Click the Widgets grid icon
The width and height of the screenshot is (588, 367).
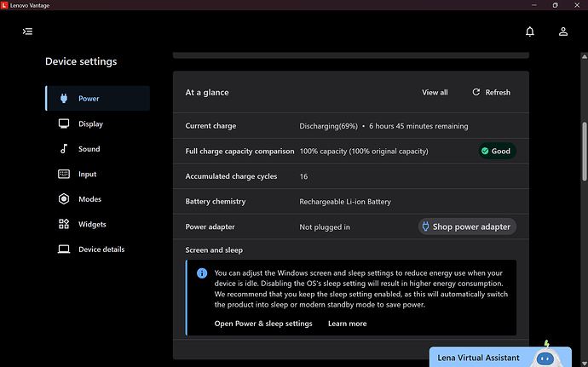coord(64,224)
